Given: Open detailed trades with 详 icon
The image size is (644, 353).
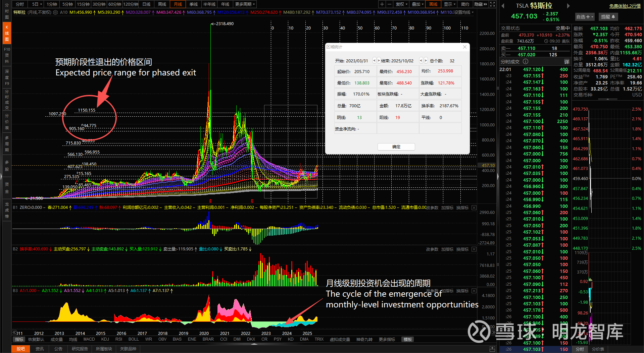Looking at the screenshot, I should coord(567,62).
